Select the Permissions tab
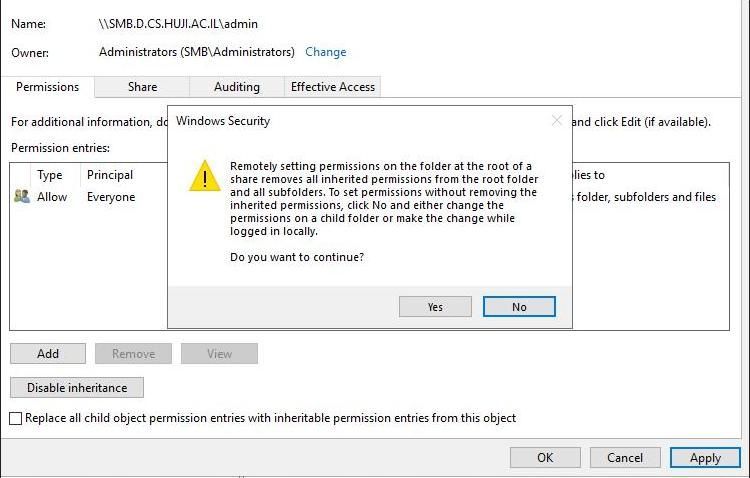The width and height of the screenshot is (750, 478). (x=47, y=87)
